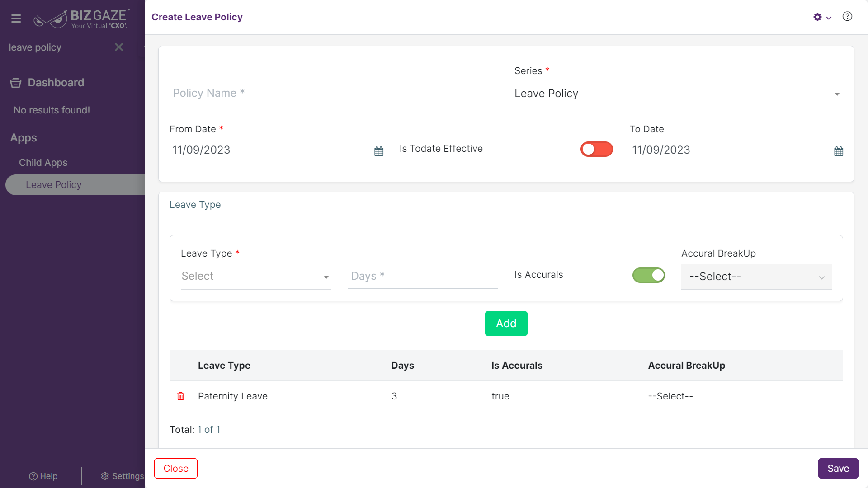Click the Days value 3 cell

(394, 396)
